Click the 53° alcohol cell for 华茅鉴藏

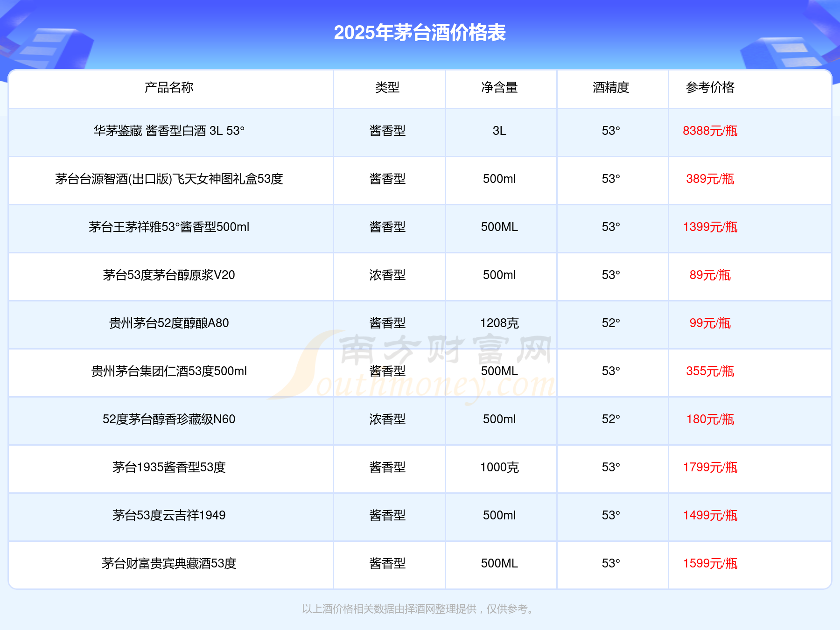pos(611,131)
